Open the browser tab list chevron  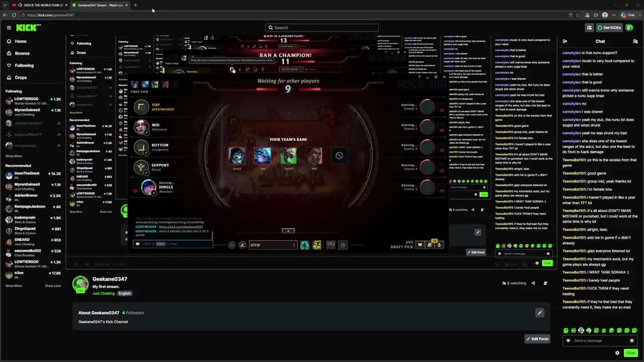pyautogui.click(x=4, y=5)
